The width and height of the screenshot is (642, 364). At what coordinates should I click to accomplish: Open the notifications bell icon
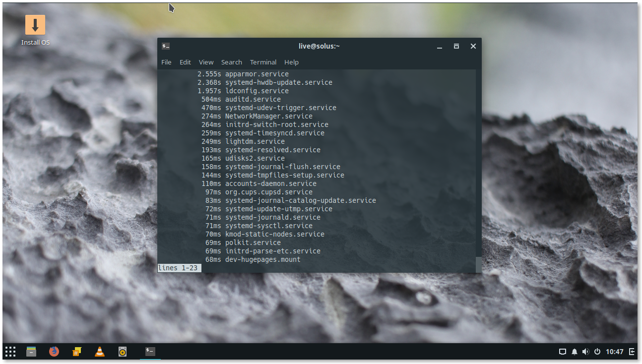[575, 352]
